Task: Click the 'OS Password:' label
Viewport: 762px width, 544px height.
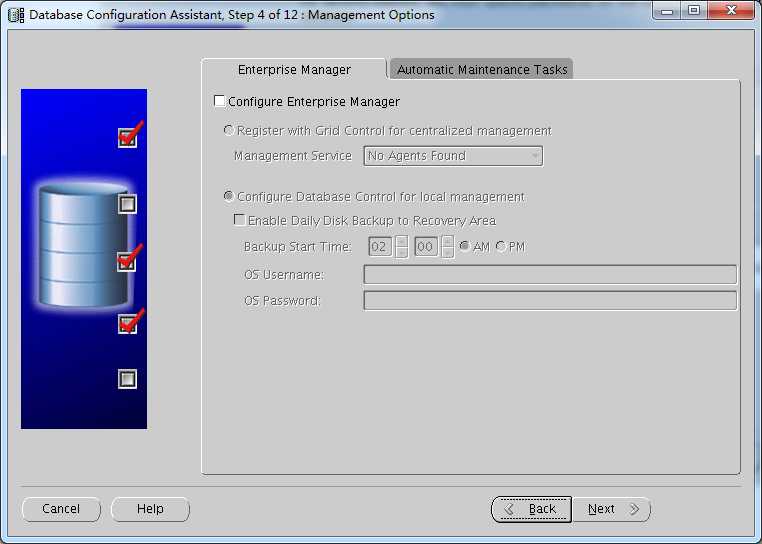Action: (282, 301)
